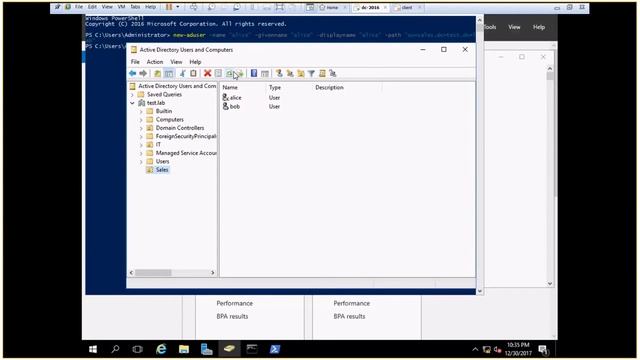
Task: Click the Cut scissors icon
Action: (x=182, y=73)
